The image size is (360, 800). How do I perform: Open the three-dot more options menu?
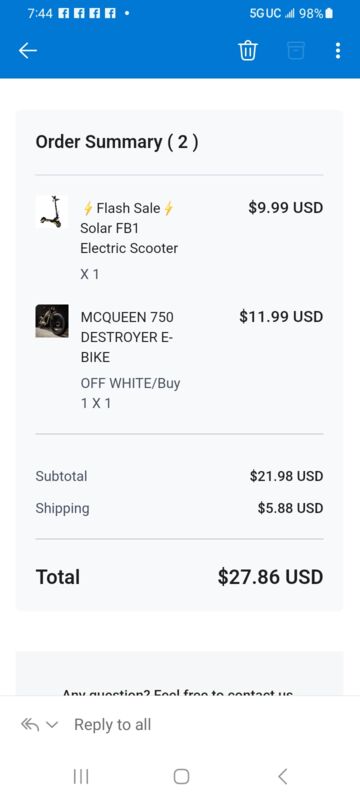[338, 51]
